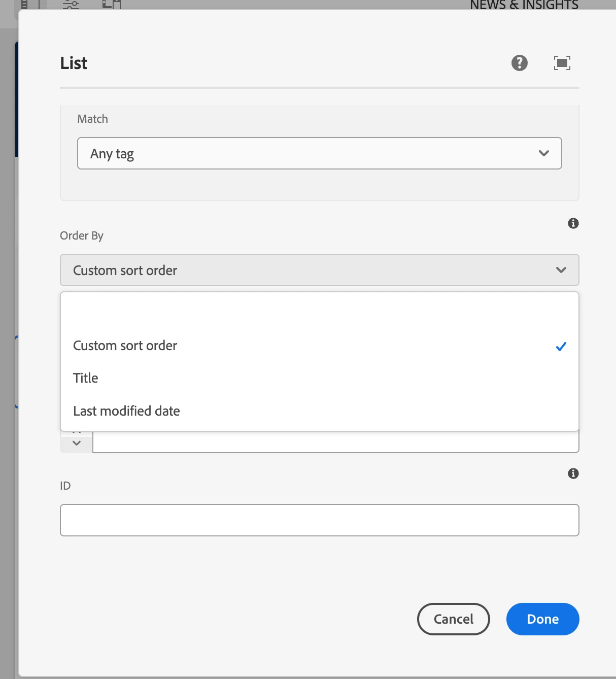Choose the 'Title' sort option
Screen dimensions: 616x679
click(x=86, y=378)
